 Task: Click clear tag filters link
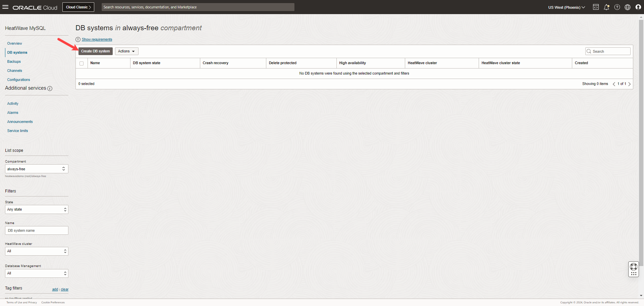(x=65, y=290)
